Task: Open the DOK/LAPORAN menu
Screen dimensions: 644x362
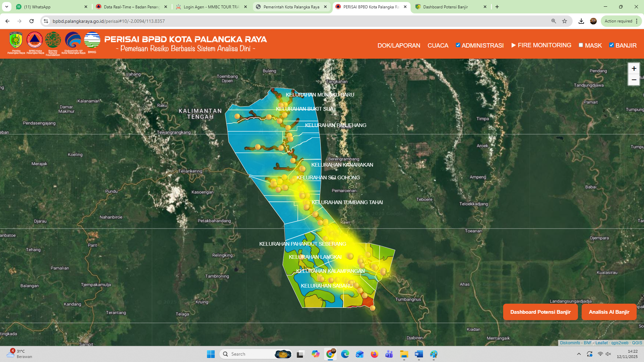Action: [x=398, y=45]
